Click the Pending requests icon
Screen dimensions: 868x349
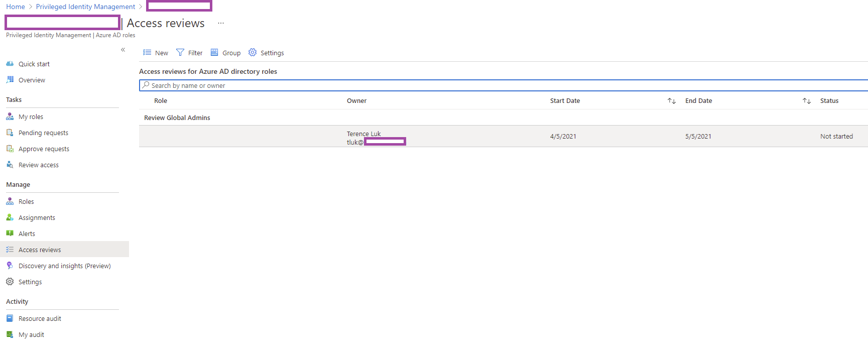(x=10, y=133)
